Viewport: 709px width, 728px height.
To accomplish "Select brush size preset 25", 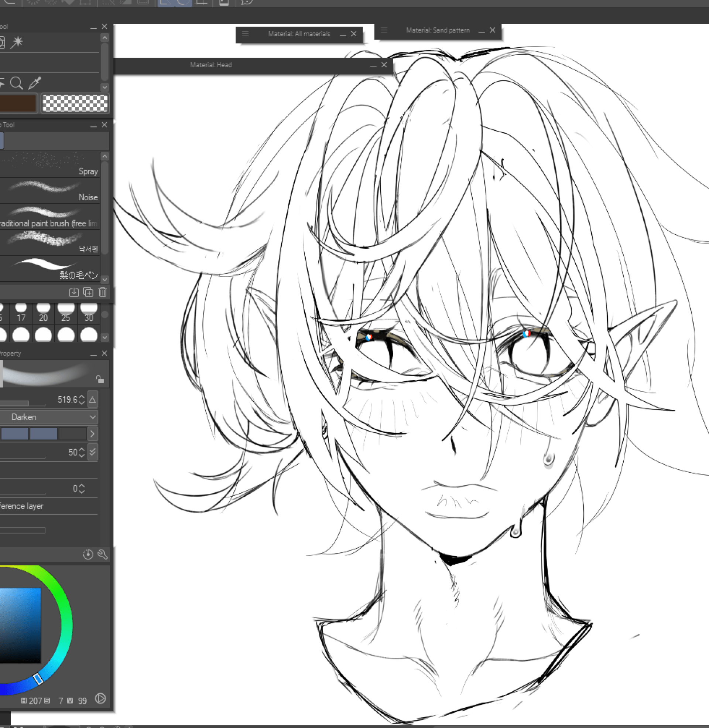I will point(66,313).
